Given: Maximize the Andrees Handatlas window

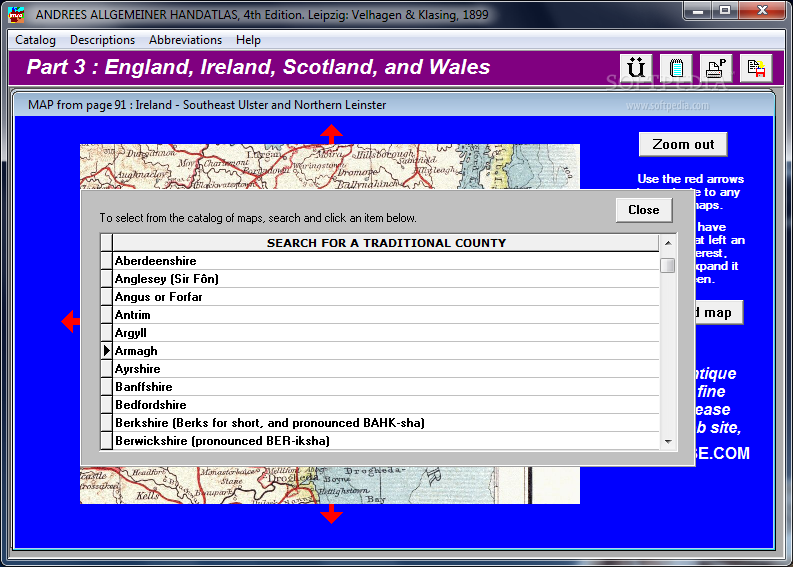Looking at the screenshot, I should [x=725, y=11].
